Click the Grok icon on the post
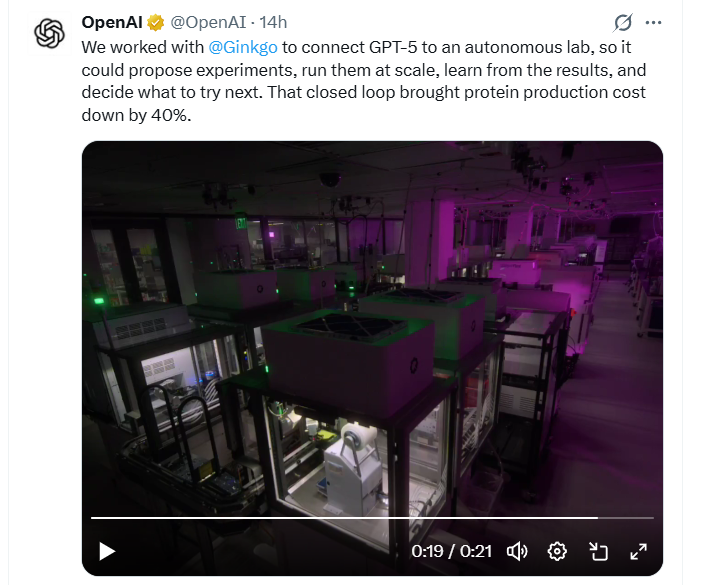This screenshot has height=585, width=715. click(622, 22)
